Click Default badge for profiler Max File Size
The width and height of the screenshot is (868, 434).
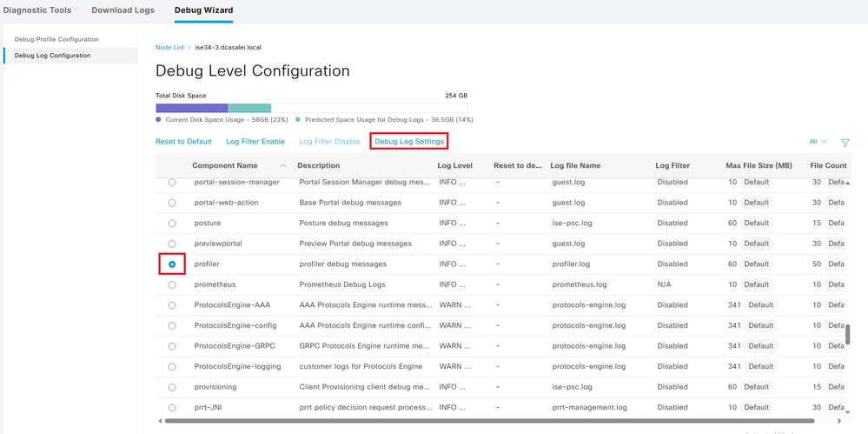click(756, 264)
